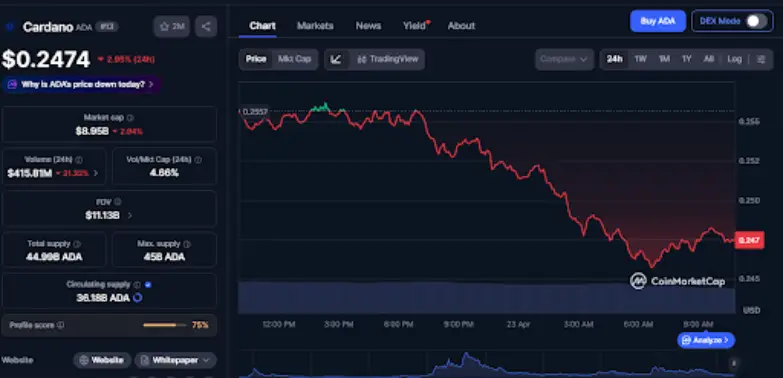Open the share icon button
783x378 pixels.
click(206, 26)
